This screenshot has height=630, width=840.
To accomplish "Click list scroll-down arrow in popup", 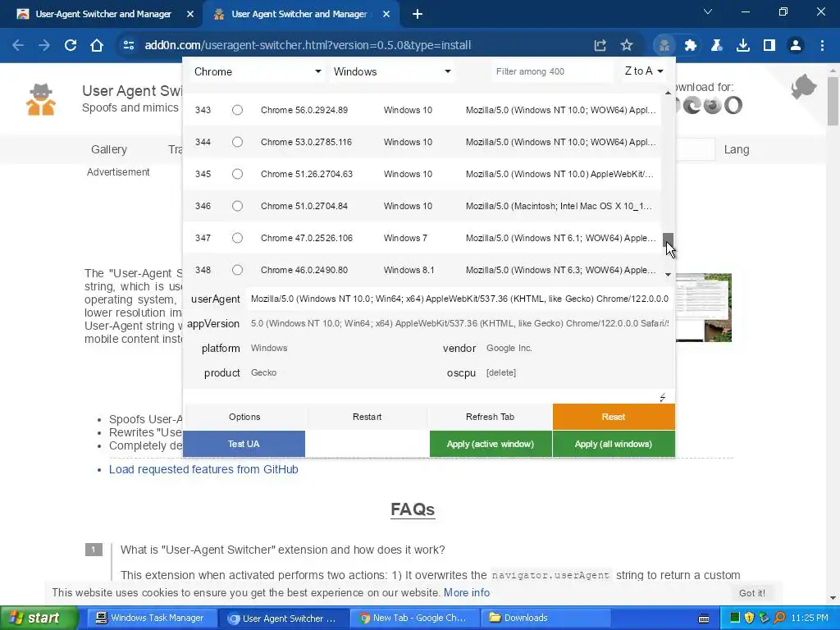I will (x=668, y=275).
